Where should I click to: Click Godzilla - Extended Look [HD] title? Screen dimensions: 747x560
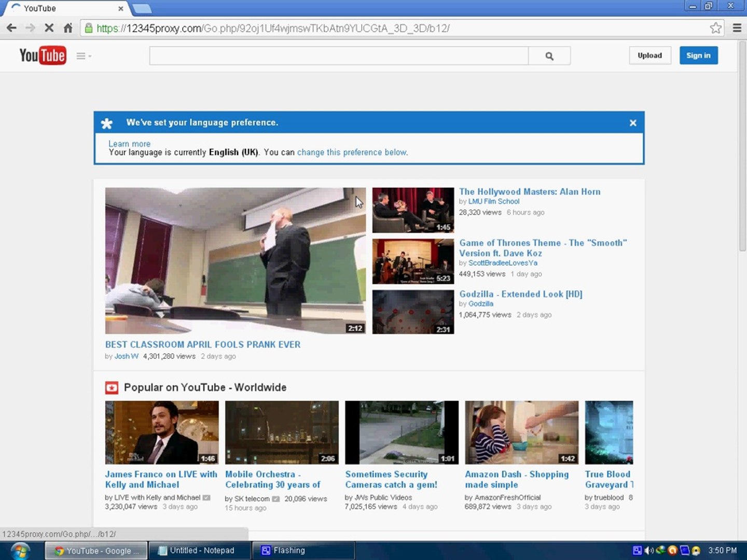point(521,295)
